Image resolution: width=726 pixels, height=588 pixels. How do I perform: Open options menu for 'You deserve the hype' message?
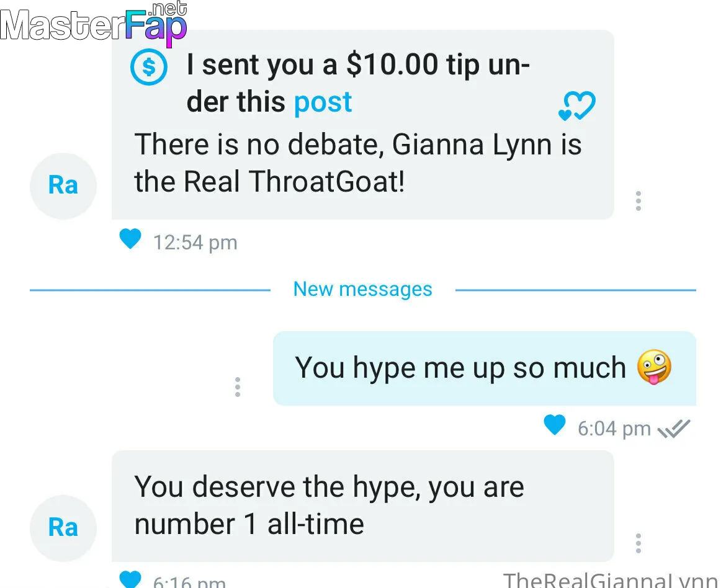coord(638,543)
